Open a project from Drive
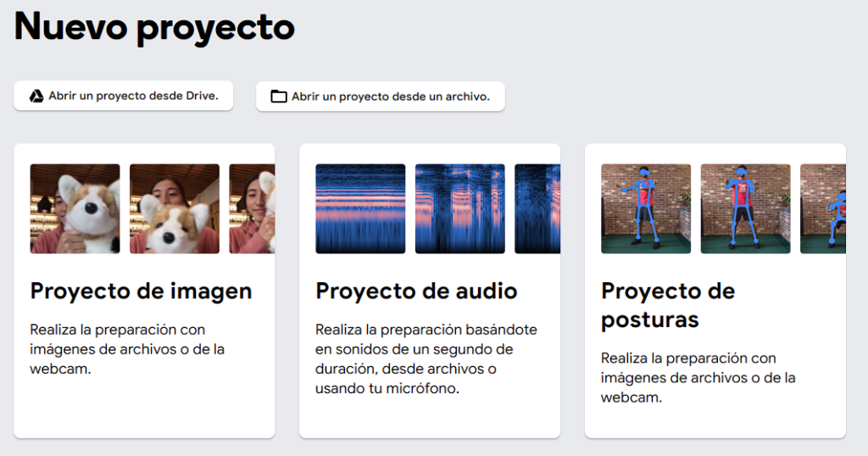Image resolution: width=868 pixels, height=456 pixels. (124, 96)
